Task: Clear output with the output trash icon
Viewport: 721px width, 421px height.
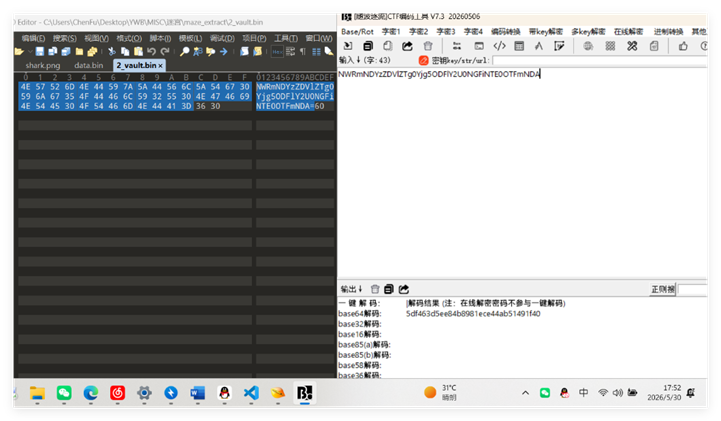Action: 375,289
